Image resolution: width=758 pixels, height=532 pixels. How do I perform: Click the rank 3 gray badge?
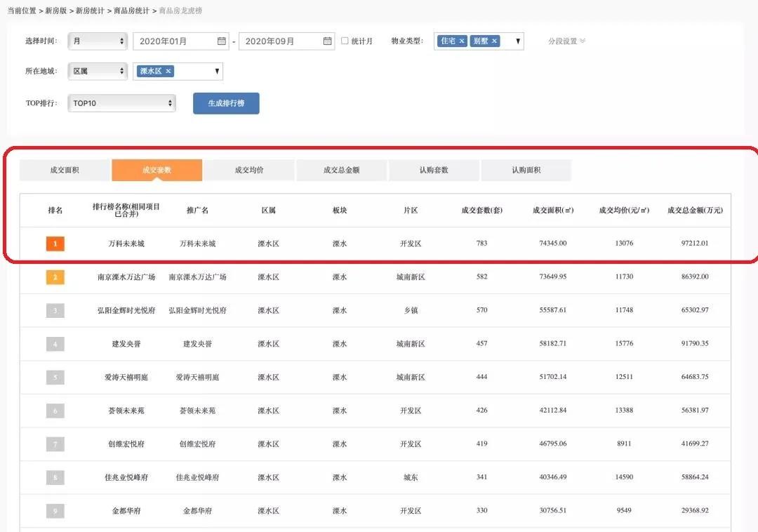coord(55,310)
